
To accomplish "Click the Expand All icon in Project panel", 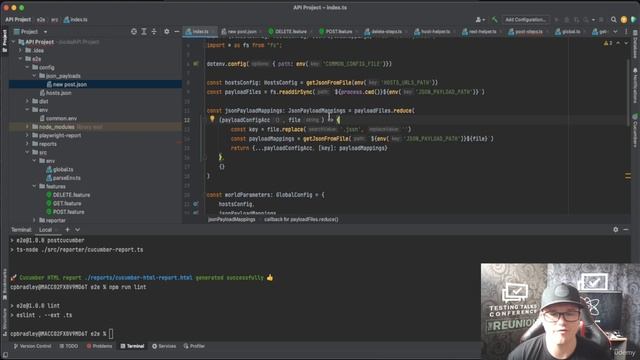I will tap(144, 31).
